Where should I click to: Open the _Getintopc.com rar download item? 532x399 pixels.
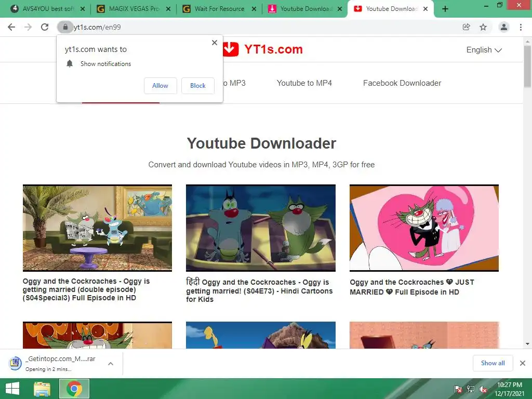[x=60, y=363]
